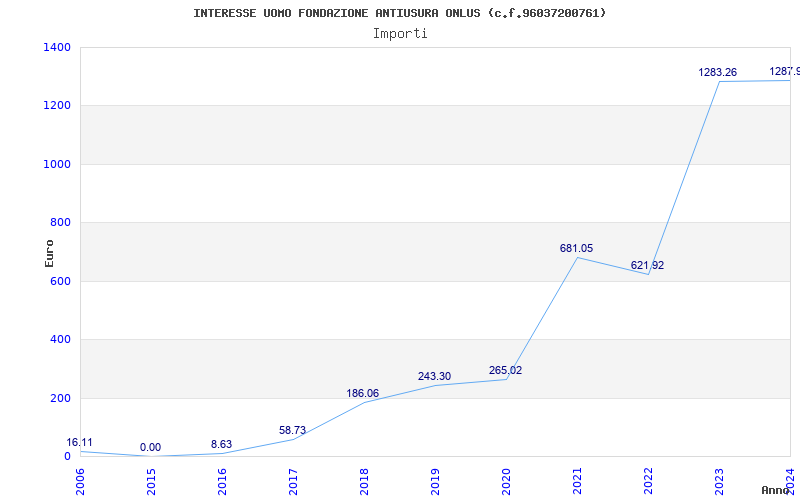The height and width of the screenshot is (500, 800).
Task: Select the 621.92 data point label
Action: pos(647,265)
